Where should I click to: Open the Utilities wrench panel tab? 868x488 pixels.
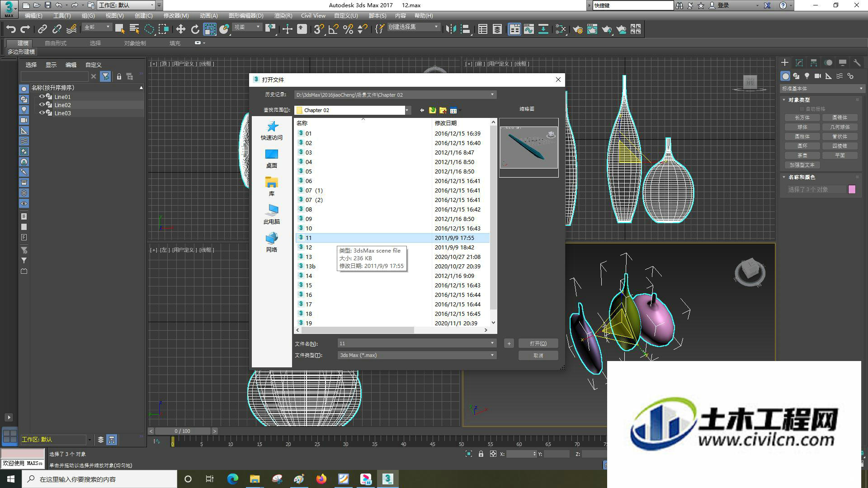[857, 63]
